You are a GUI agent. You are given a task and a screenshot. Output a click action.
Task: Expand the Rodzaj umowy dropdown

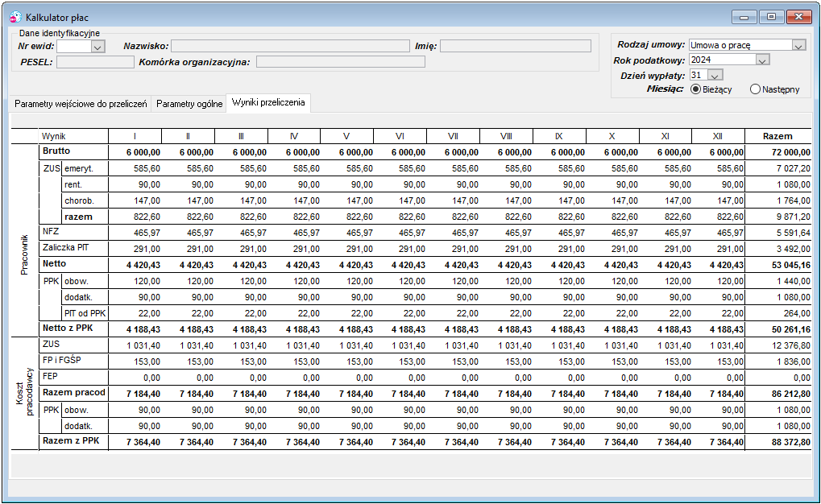pyautogui.click(x=798, y=46)
